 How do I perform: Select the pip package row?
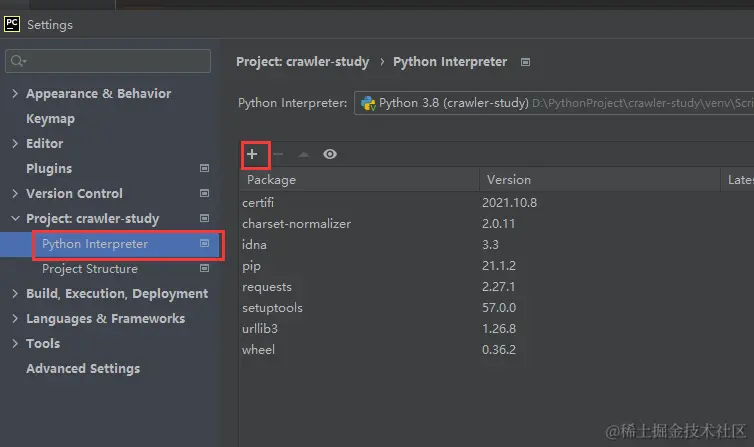point(496,265)
